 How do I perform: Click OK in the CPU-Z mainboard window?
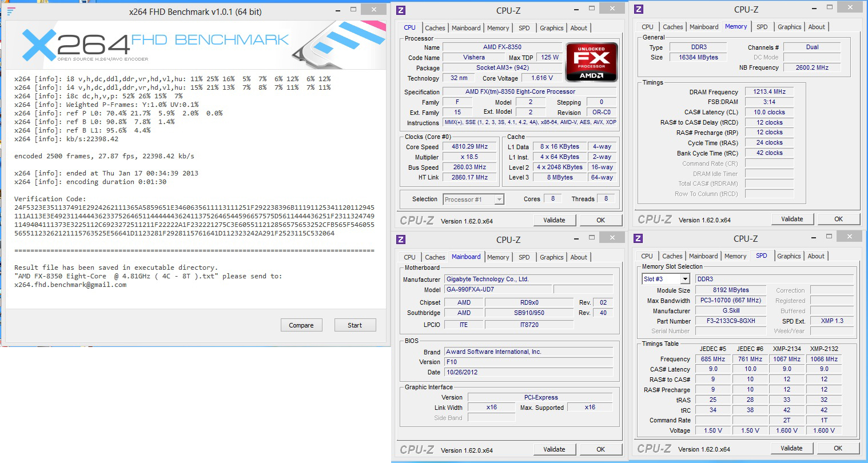[x=601, y=449]
